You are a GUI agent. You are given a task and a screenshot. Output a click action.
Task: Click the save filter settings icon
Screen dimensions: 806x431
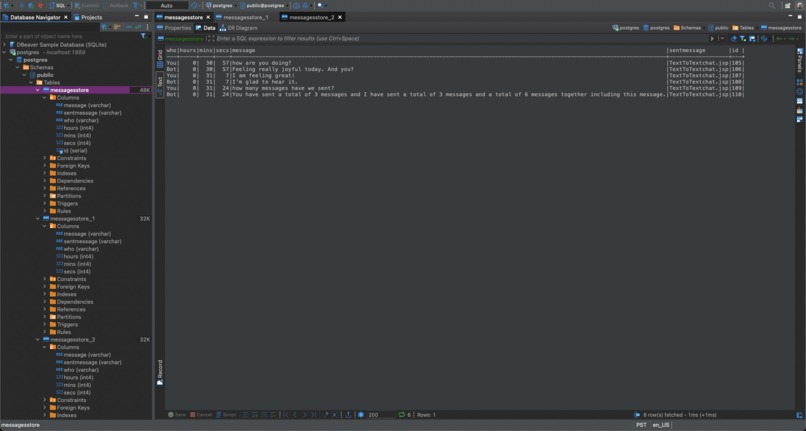[x=752, y=39]
